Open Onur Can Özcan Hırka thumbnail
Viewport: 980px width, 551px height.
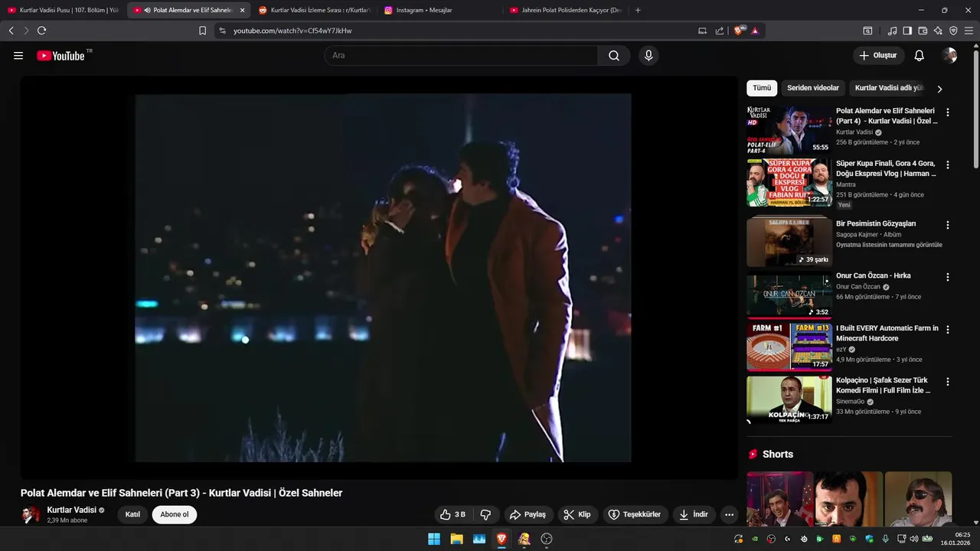pyautogui.click(x=789, y=295)
